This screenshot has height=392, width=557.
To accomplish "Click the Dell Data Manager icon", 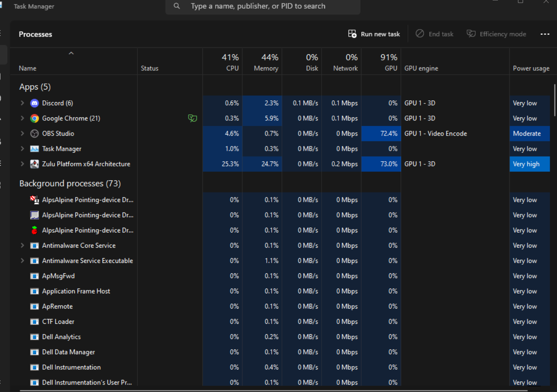I will (34, 352).
